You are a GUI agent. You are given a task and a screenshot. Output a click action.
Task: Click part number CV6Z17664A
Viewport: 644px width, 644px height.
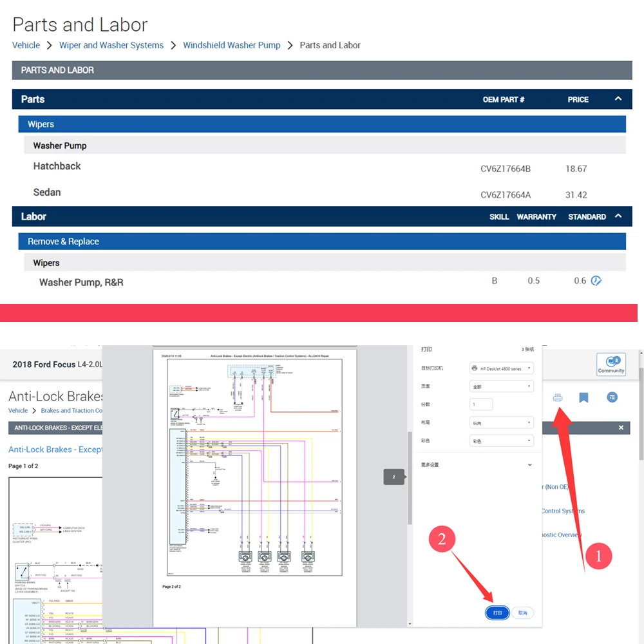[x=506, y=195]
